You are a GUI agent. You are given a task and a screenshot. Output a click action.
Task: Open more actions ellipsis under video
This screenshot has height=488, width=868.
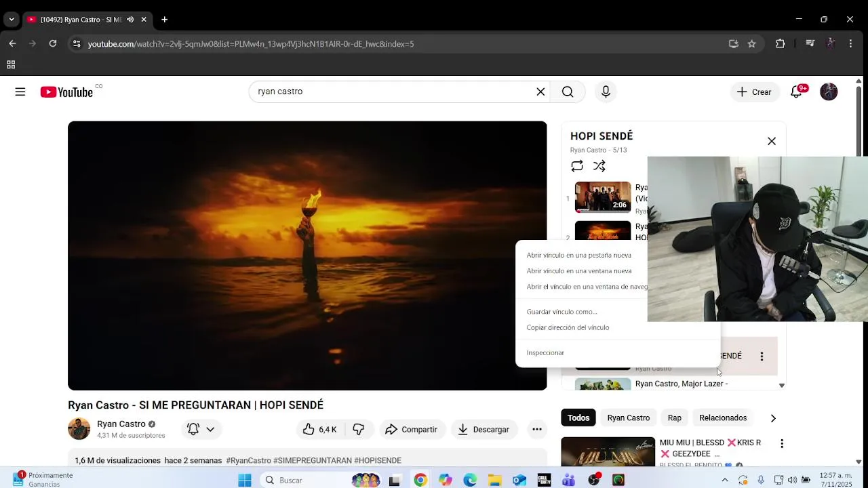click(x=537, y=429)
